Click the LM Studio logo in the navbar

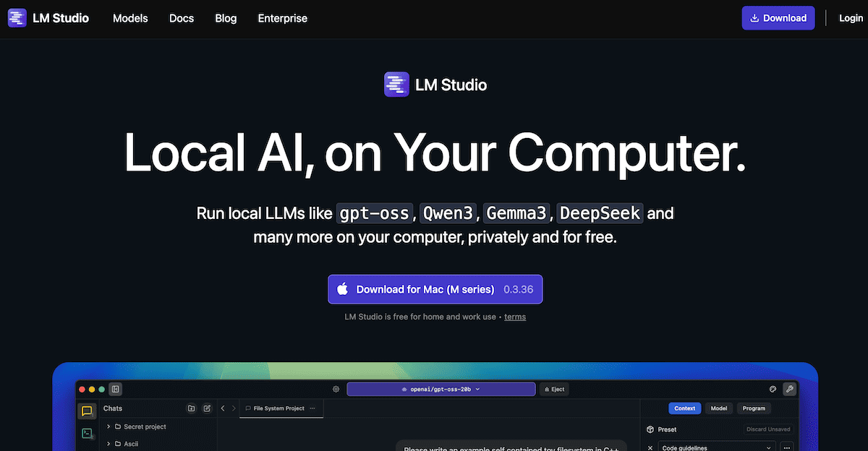tap(48, 18)
